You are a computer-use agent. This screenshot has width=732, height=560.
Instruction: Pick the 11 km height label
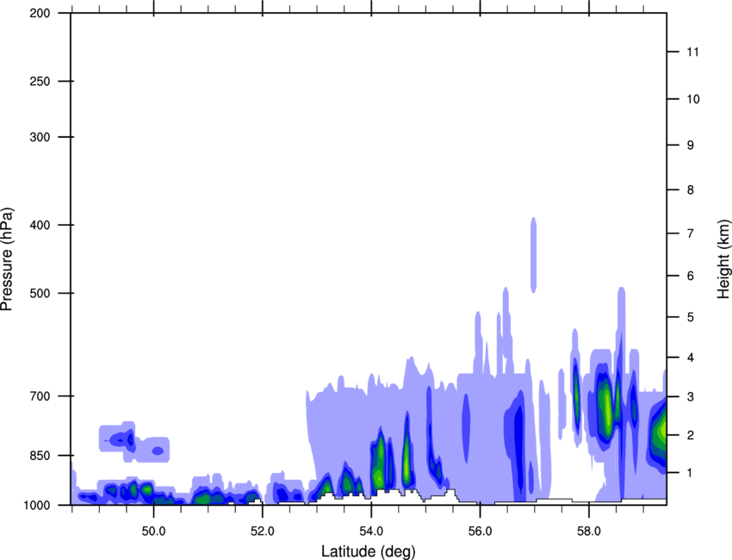[x=692, y=52]
